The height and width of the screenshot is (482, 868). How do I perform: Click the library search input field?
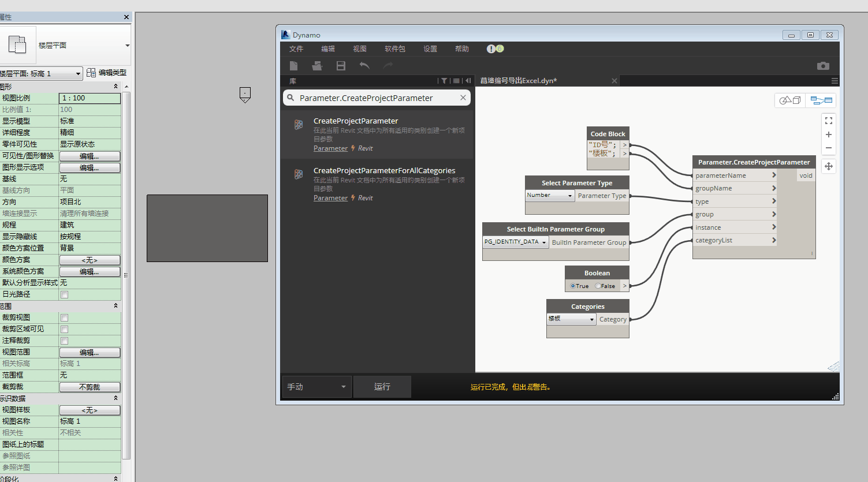(377, 98)
